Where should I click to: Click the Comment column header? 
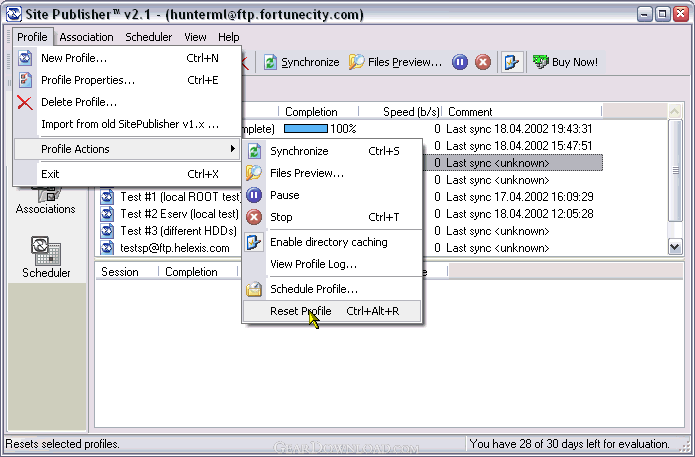pos(522,112)
